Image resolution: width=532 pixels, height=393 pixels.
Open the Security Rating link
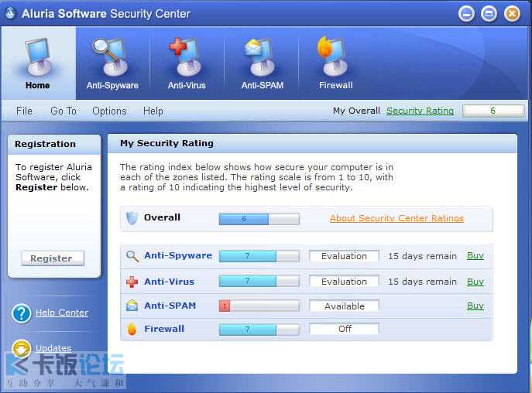click(x=420, y=111)
